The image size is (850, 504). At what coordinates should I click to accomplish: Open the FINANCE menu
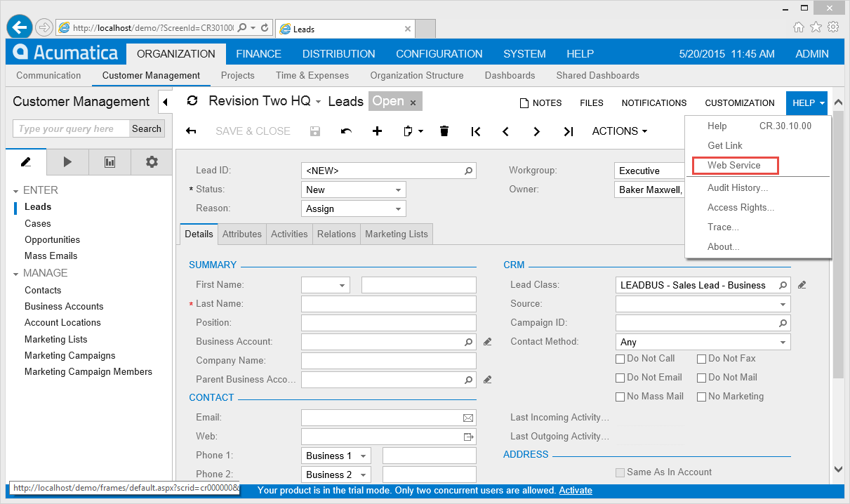258,53
